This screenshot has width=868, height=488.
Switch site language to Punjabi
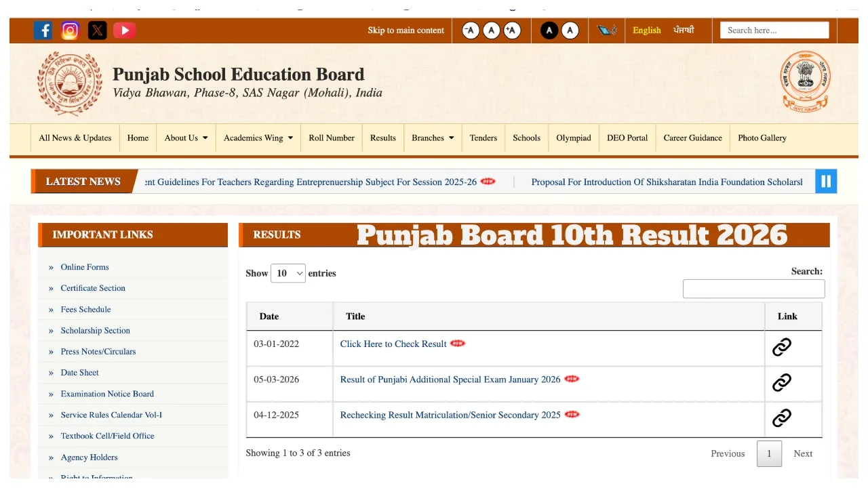(683, 30)
